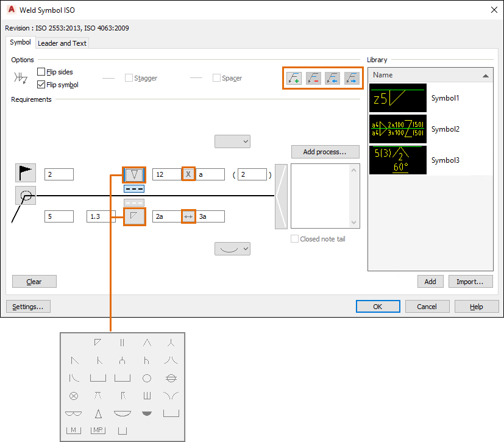Pick the U-butt symbol with stem in palette

122,360
